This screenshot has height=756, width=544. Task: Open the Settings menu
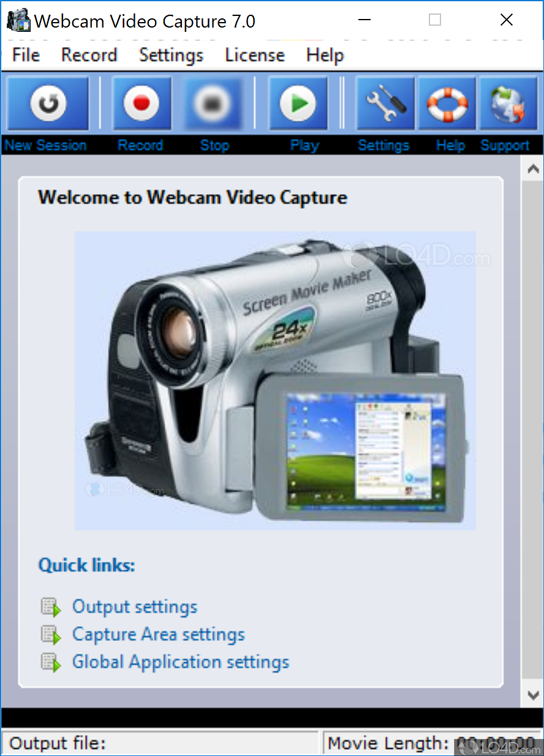coord(171,55)
